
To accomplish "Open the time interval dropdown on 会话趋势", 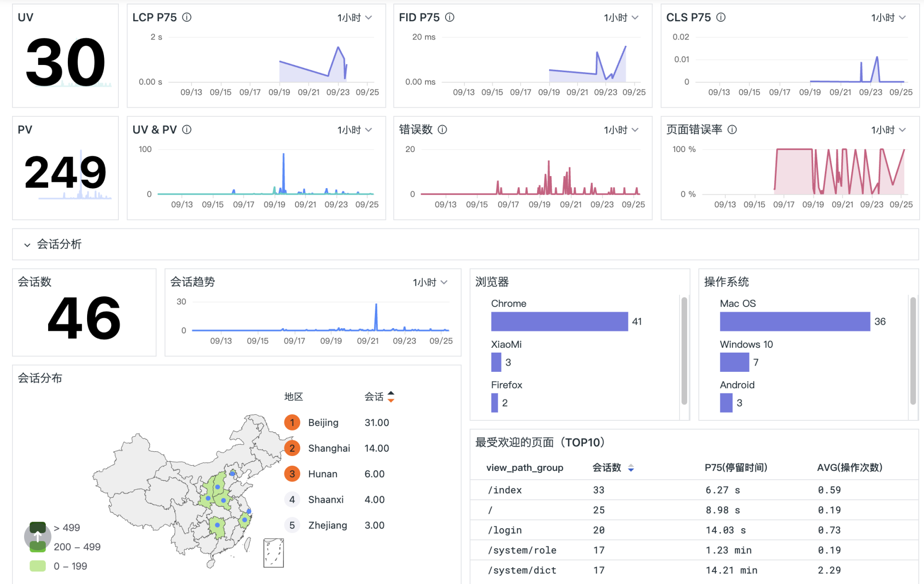I will point(430,282).
